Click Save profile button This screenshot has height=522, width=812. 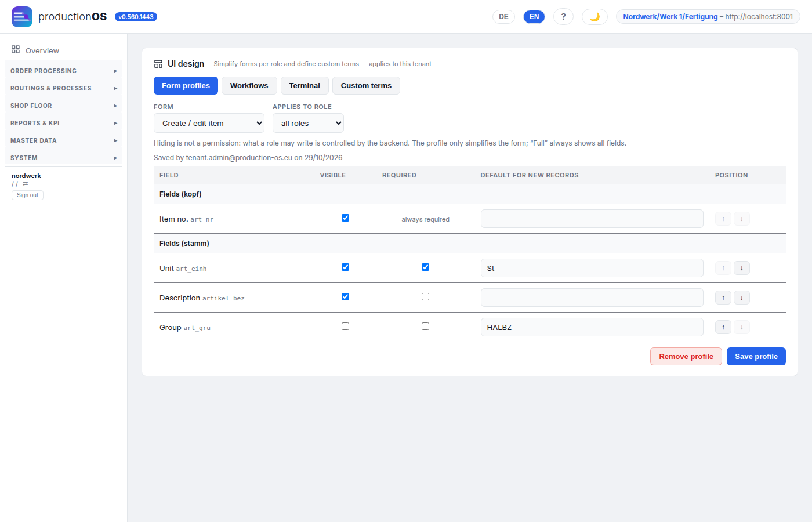tap(756, 356)
